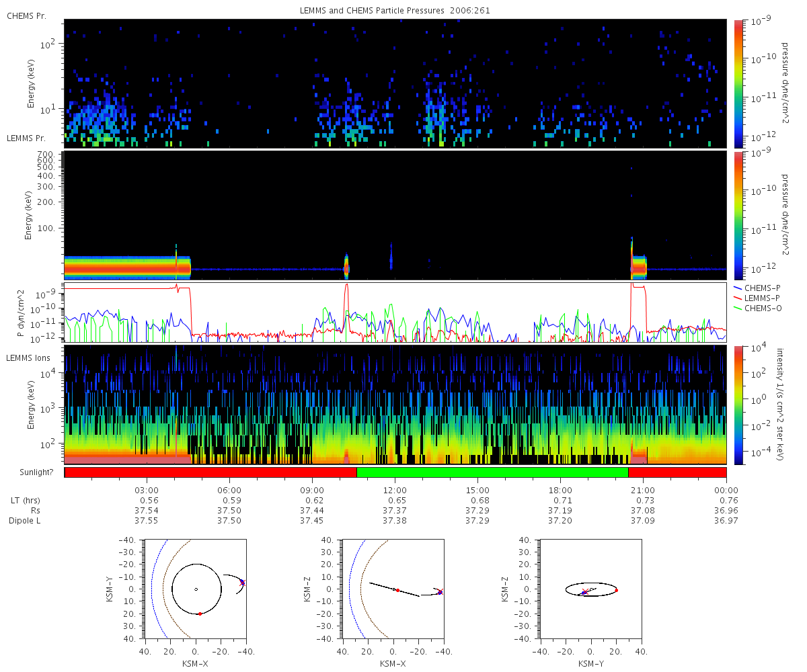Click the 'P dyn/cm^2' axis label
This screenshot has width=807, height=672.
(22, 312)
